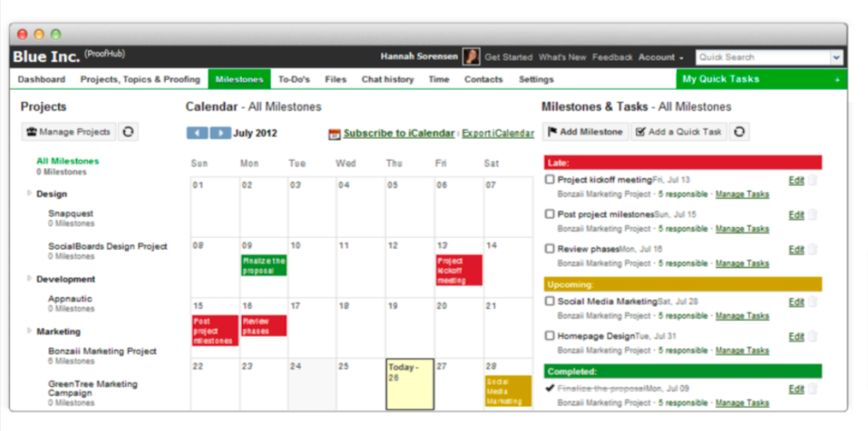Click Hannah Sorensen's profile avatar
The height and width of the screenshot is (431, 868).
click(x=471, y=57)
